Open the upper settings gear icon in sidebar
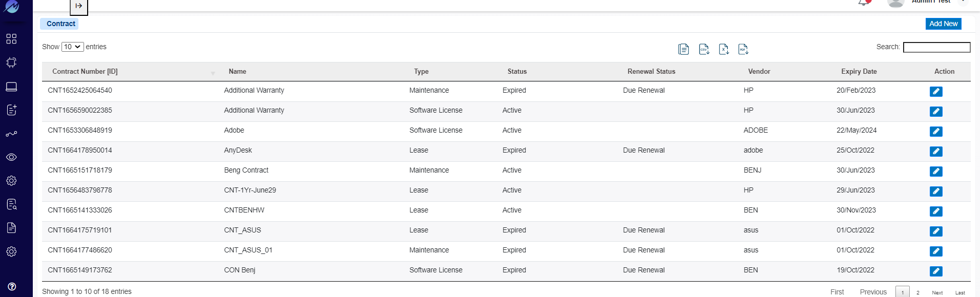This screenshot has width=980, height=297. pos(11,181)
